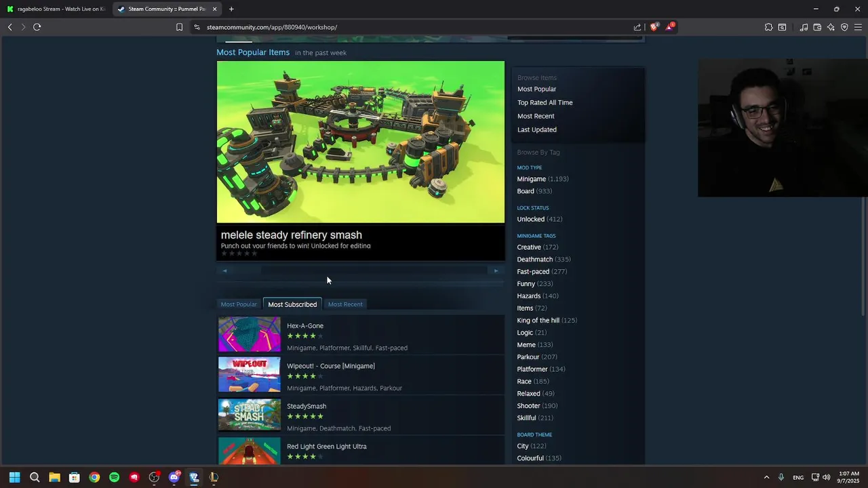
Task: Open the Brave Shields lion icon
Action: coord(654,27)
